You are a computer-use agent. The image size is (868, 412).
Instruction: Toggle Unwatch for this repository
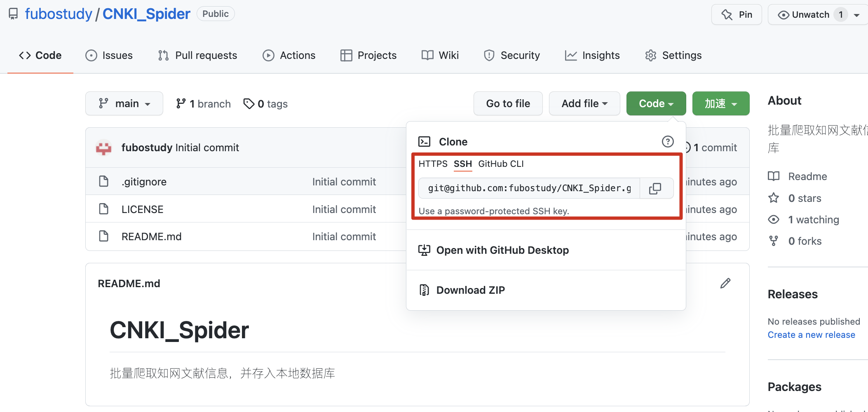[803, 15]
